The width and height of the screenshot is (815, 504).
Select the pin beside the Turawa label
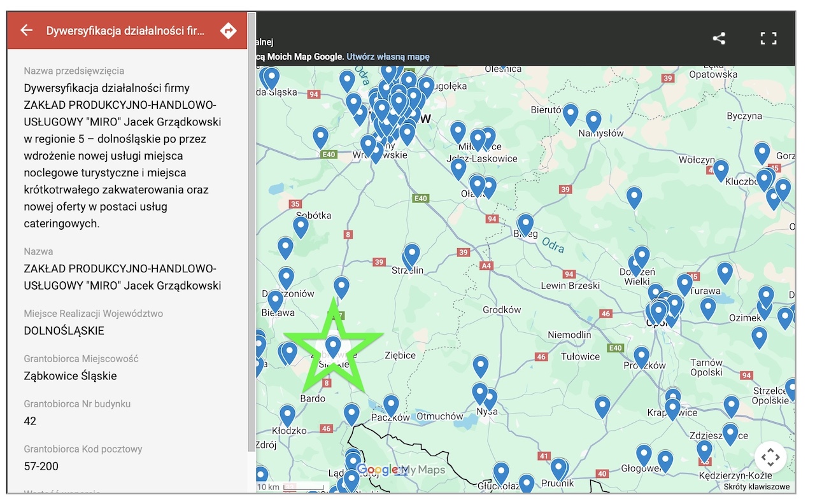684,285
